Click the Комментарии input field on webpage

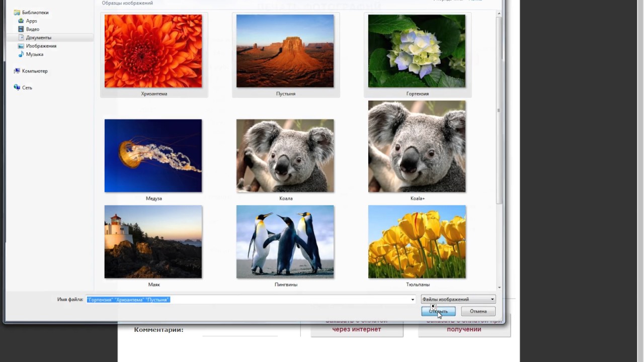click(x=240, y=330)
